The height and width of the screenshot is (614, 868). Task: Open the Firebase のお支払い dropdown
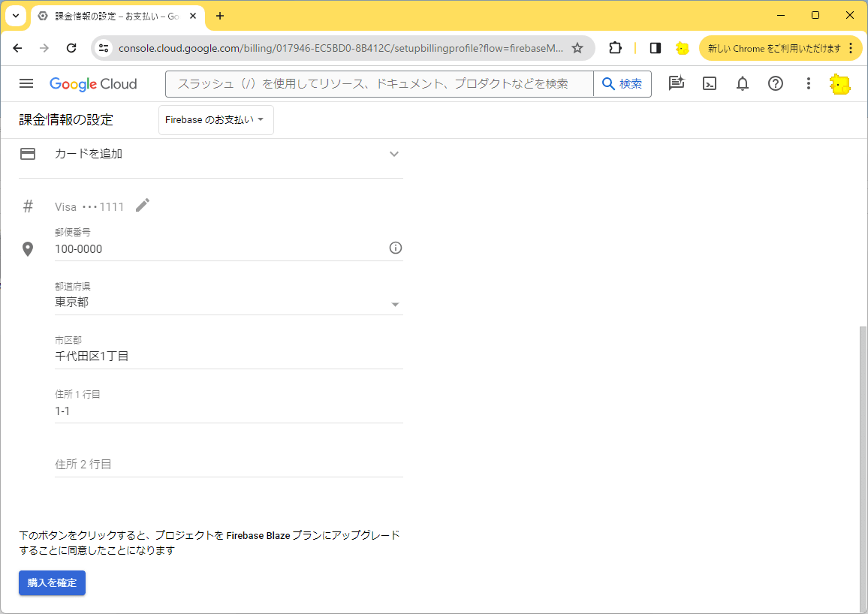(x=216, y=119)
